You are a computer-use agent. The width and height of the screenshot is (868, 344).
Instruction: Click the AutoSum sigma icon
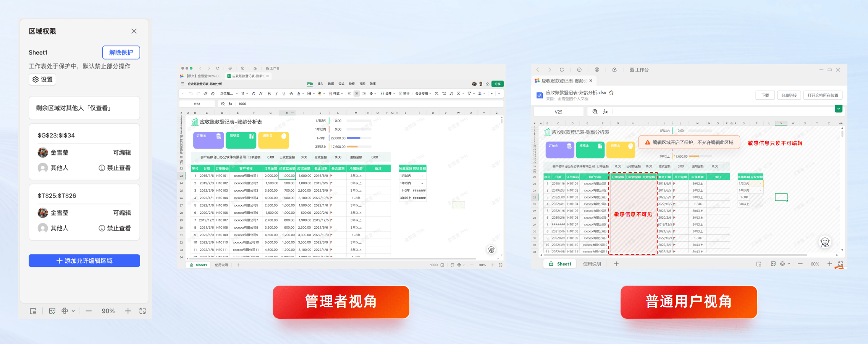[459, 94]
